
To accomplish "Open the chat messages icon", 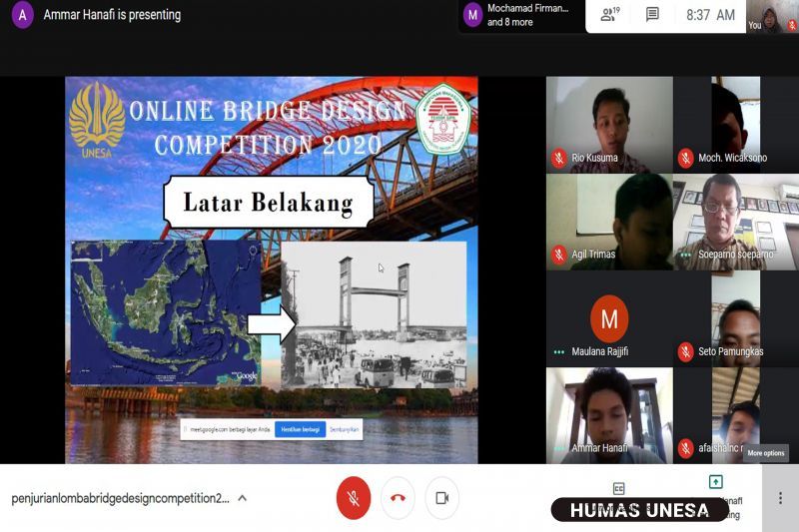I will [x=652, y=14].
